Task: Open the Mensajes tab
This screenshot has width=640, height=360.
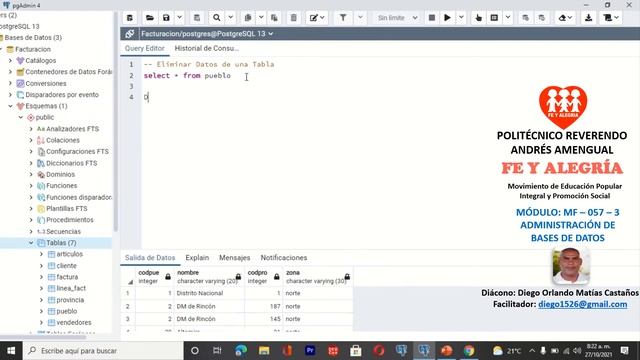Action: 234,258
